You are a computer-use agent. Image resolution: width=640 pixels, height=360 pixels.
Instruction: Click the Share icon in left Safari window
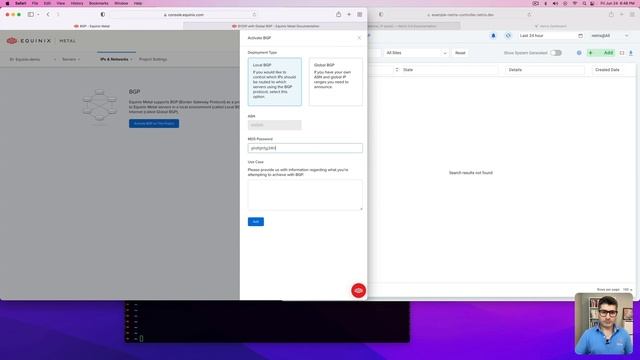pos(338,14)
